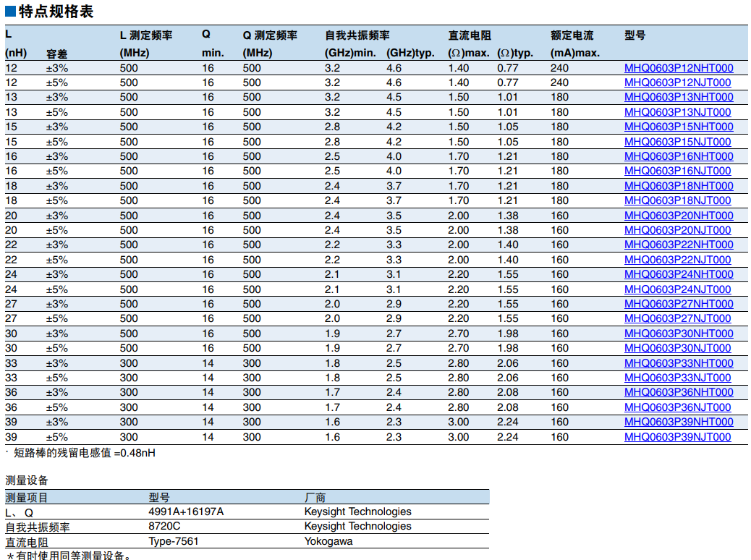Click the MHQ0603P30NJT000 link

pyautogui.click(x=678, y=348)
